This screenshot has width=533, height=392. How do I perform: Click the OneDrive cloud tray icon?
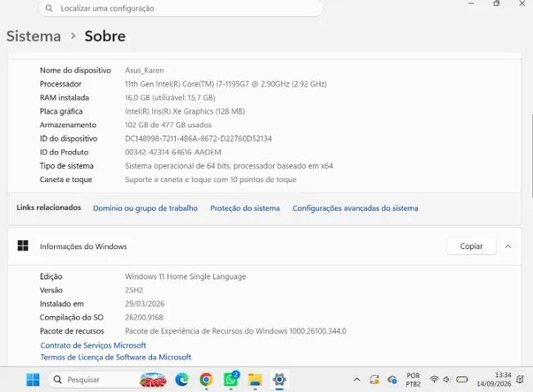[x=392, y=380]
